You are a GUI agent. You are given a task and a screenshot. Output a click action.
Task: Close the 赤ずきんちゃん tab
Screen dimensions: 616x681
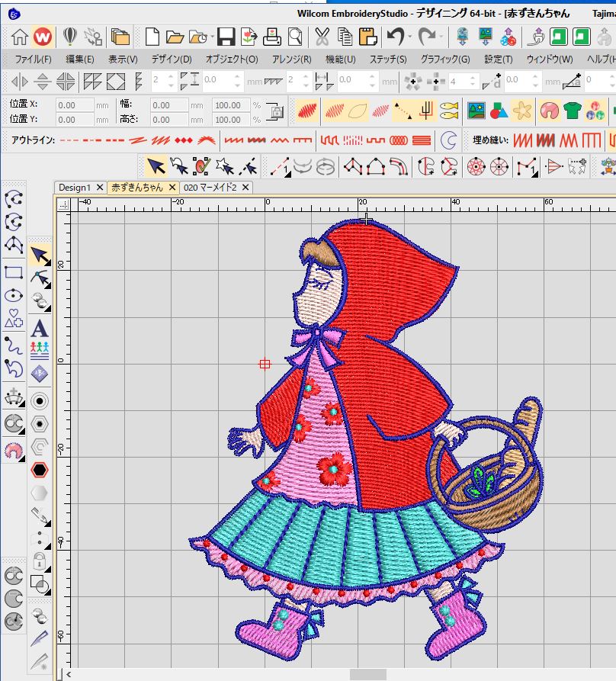click(172, 187)
